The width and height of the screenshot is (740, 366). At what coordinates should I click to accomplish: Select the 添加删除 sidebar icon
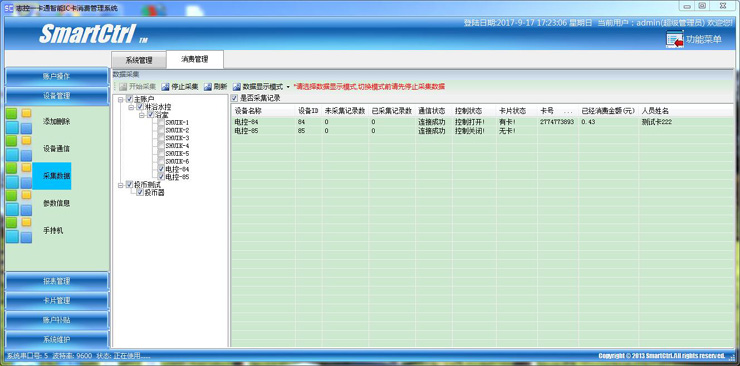(x=19, y=121)
